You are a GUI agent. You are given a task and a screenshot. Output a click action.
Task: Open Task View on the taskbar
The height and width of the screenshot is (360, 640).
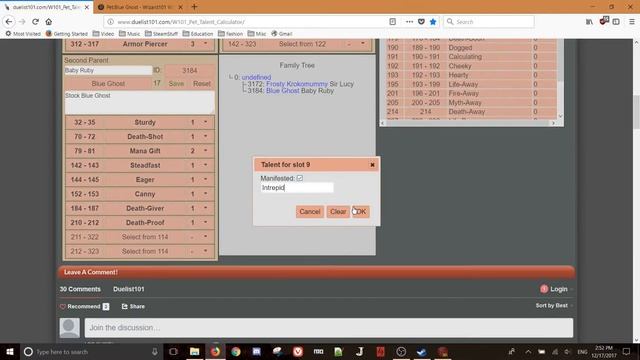pyautogui.click(x=173, y=351)
